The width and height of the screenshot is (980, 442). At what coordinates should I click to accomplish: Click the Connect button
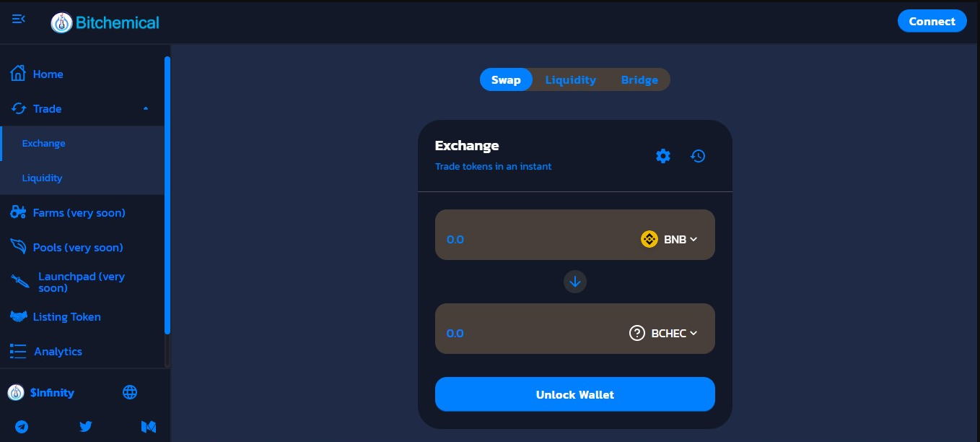coord(932,21)
